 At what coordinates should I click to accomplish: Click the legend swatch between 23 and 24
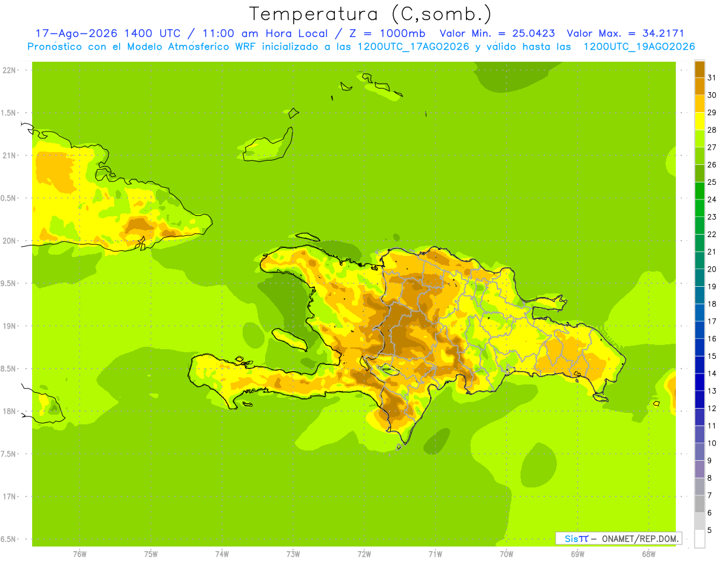click(x=699, y=208)
